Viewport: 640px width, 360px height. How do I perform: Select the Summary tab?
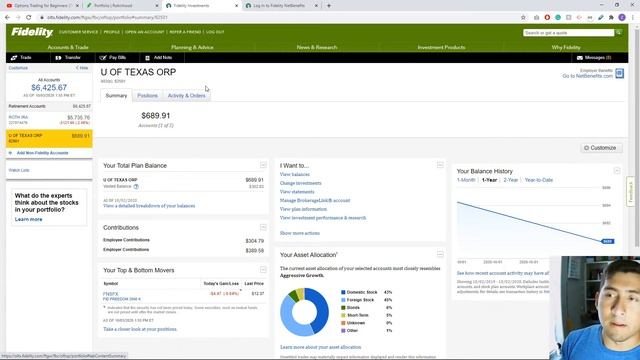tap(116, 96)
